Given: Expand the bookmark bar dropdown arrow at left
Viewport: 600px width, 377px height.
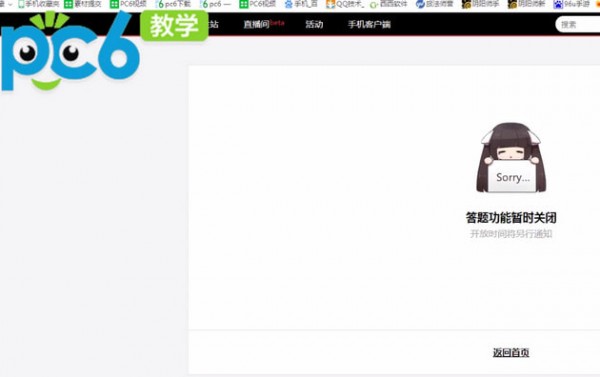Looking at the screenshot, I should click(x=10, y=4).
